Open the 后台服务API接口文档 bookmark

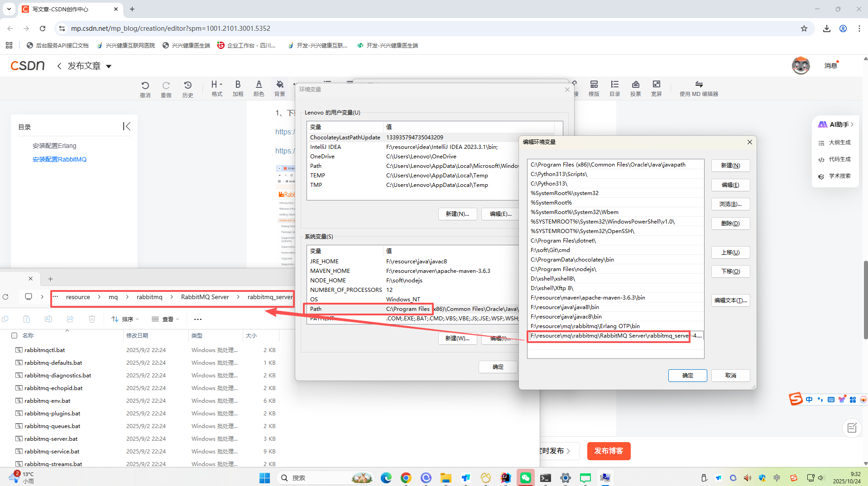pyautogui.click(x=58, y=45)
